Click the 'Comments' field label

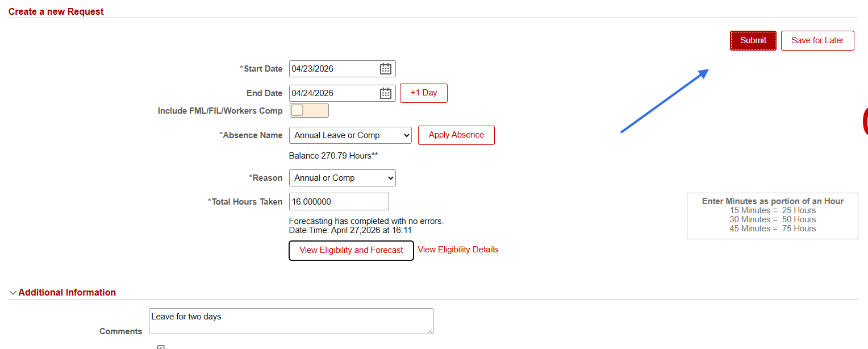(121, 331)
